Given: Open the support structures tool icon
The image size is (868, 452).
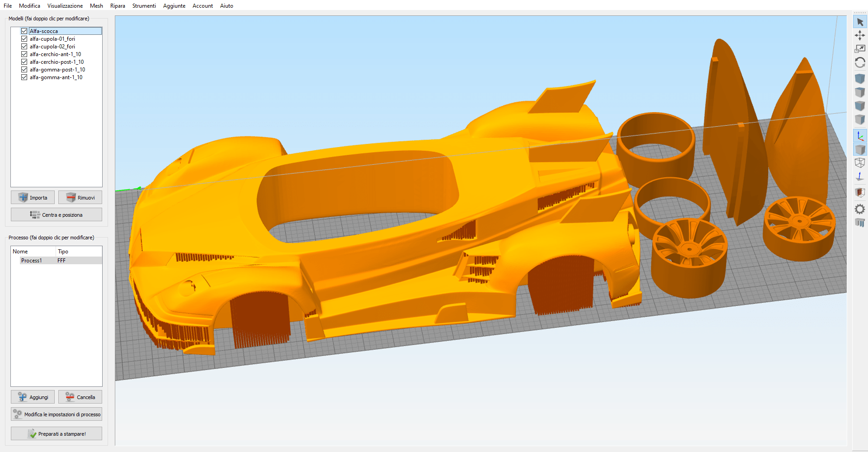Looking at the screenshot, I should click(x=860, y=223).
